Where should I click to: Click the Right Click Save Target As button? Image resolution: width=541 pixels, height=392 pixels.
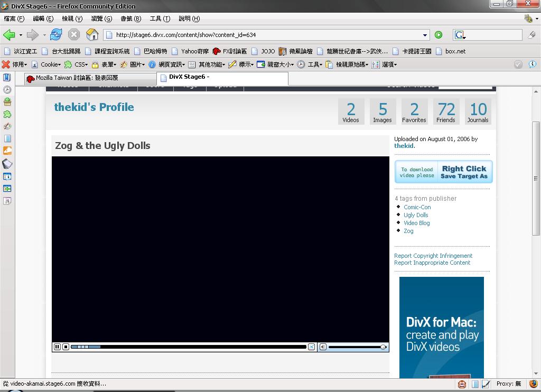(443, 172)
